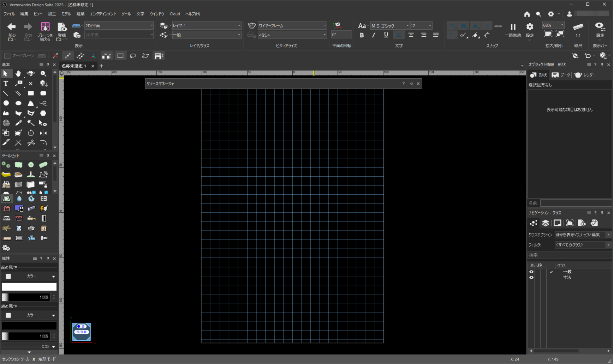Enable left text alignment
The image size is (613, 364).
399,35
